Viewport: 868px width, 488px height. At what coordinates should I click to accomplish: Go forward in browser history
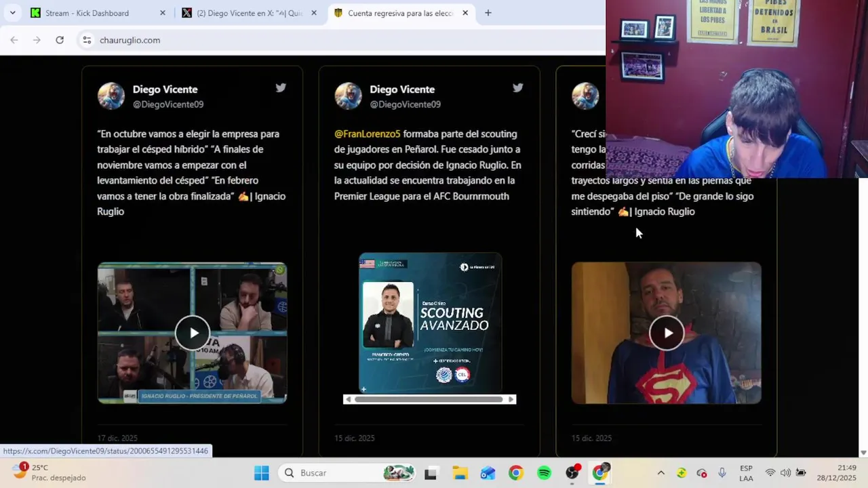click(37, 40)
